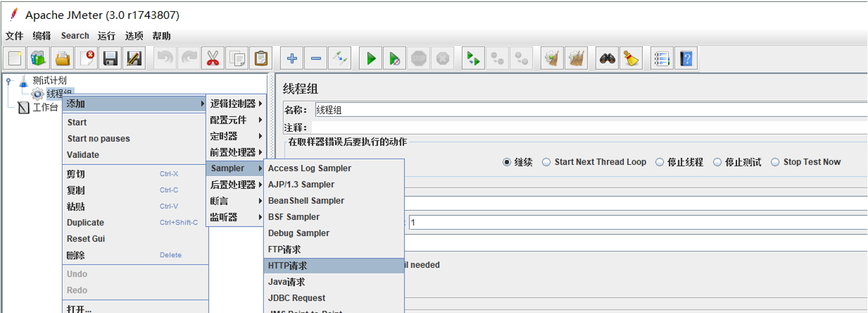Click 删除 in the context menu
This screenshot has height=313, width=868.
click(135, 255)
